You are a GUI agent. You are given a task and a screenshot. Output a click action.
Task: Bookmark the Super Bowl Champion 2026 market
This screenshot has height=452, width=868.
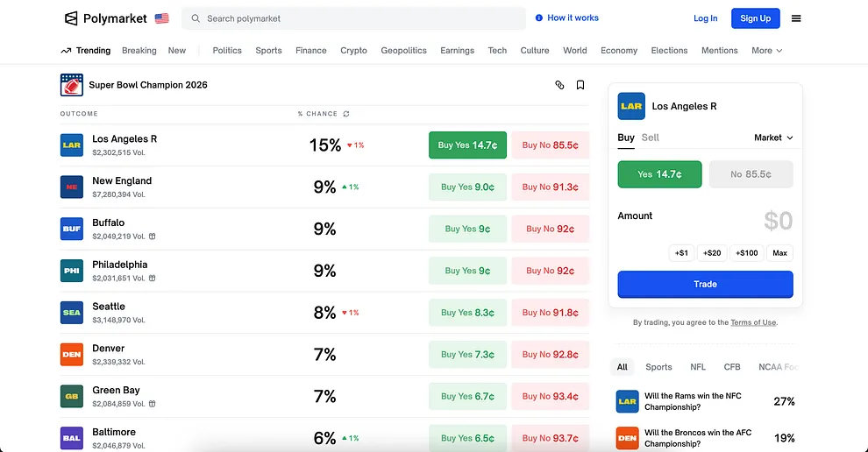[x=580, y=85]
